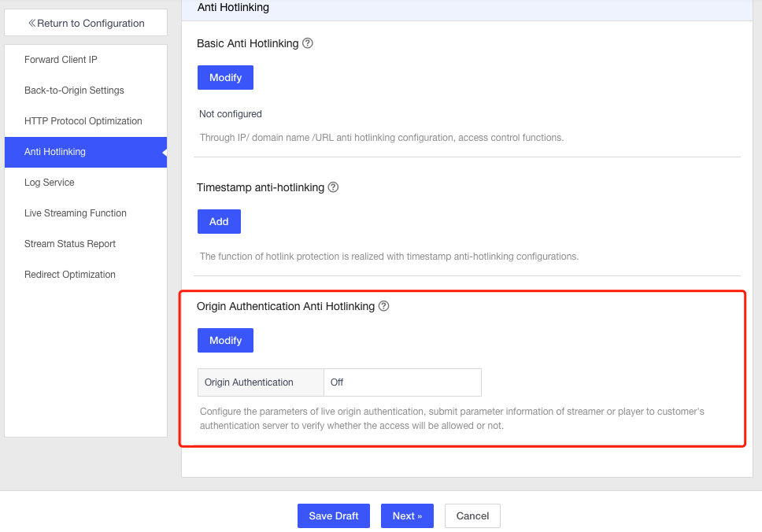
Task: Open Redirect Optimization section
Action: [x=86, y=275]
